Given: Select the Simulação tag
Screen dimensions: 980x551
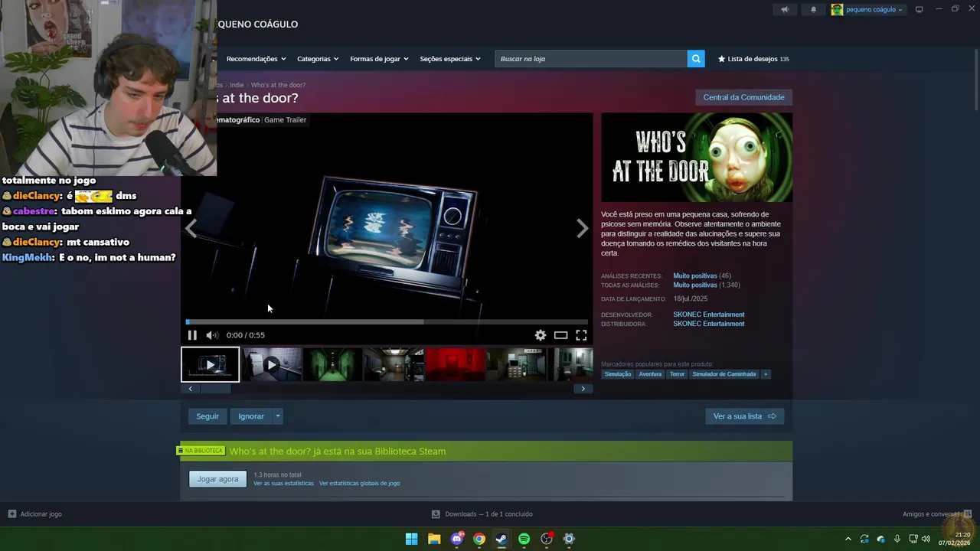Looking at the screenshot, I should click(x=618, y=374).
